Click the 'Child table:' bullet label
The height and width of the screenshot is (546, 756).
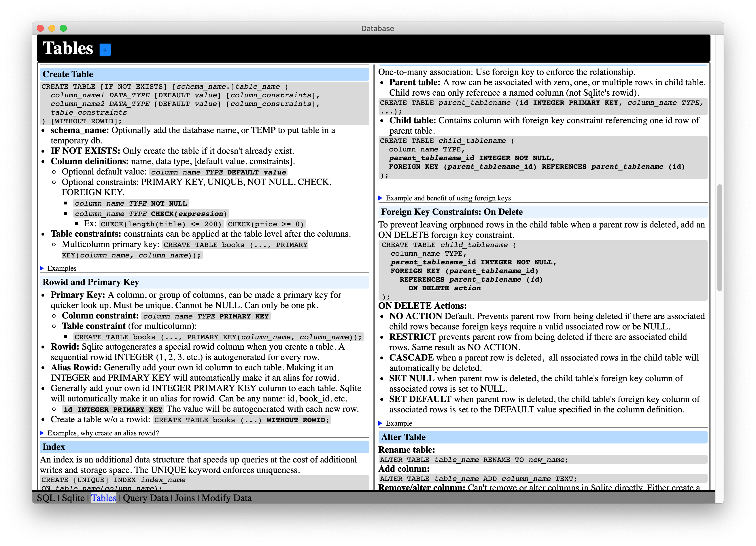click(412, 120)
